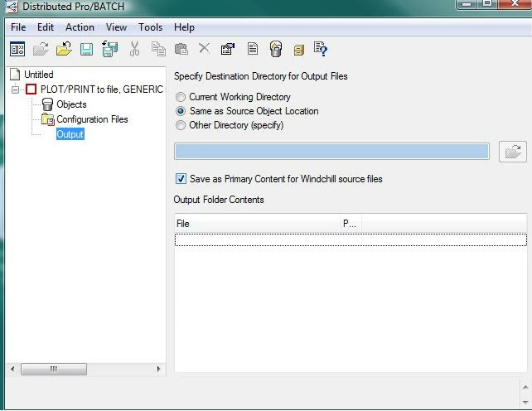Open the File menu
Image resolution: width=532 pixels, height=411 pixels.
(18, 27)
